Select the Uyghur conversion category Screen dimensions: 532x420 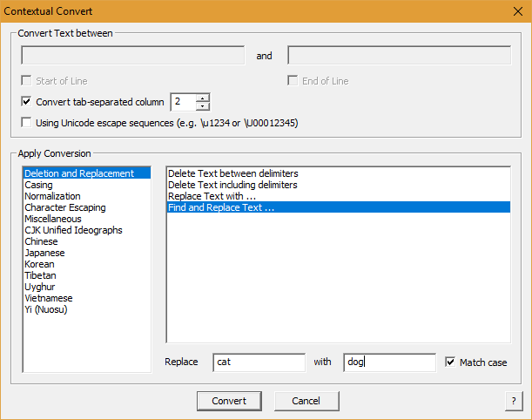tap(87, 287)
